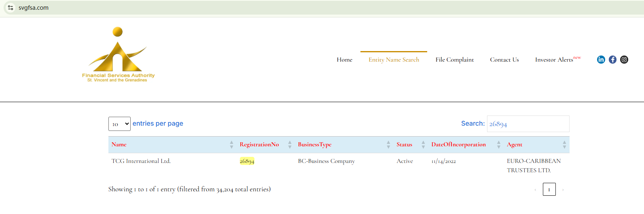The width and height of the screenshot is (644, 214).
Task: Click the Agent column header text
Action: [x=515, y=145]
